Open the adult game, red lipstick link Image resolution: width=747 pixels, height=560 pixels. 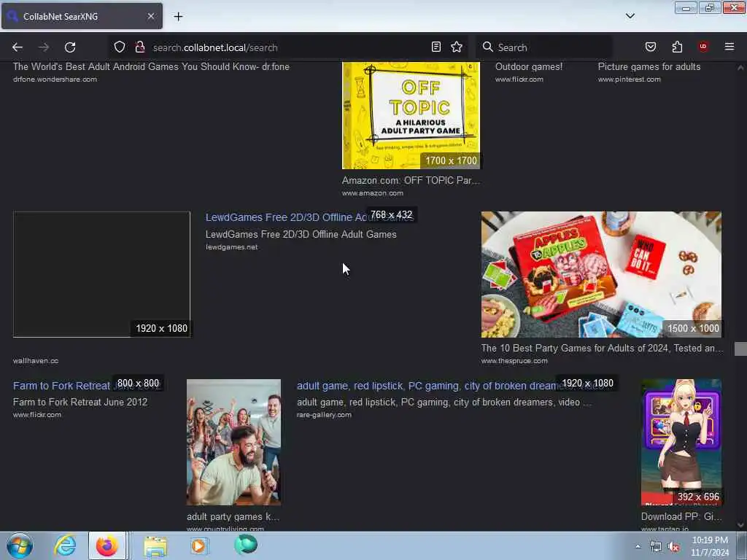tap(427, 386)
